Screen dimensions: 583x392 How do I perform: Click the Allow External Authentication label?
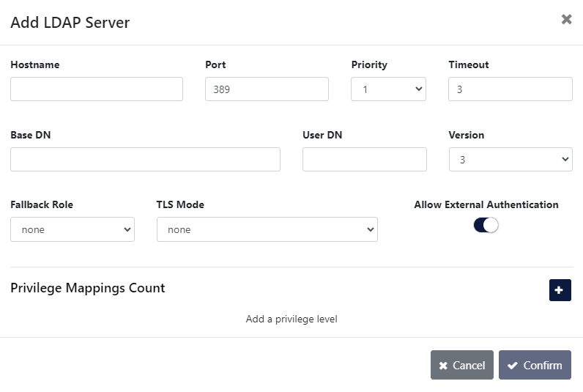pyautogui.click(x=486, y=204)
